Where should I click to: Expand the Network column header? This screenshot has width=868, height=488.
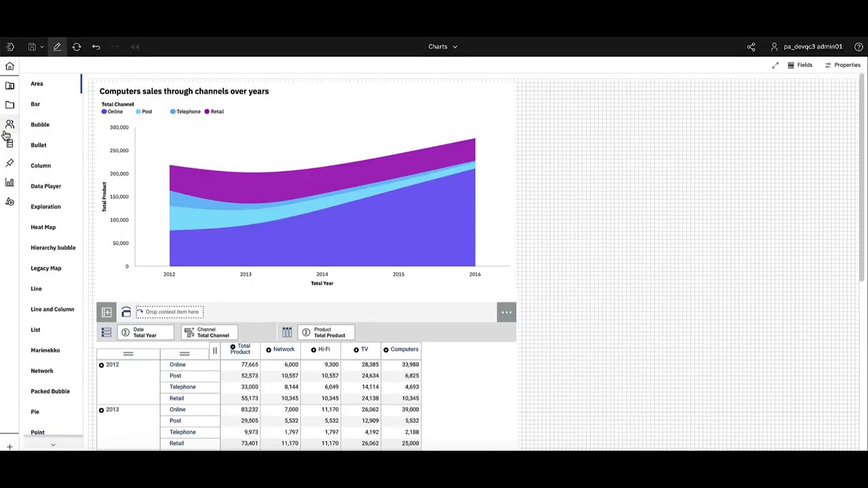[x=269, y=350]
